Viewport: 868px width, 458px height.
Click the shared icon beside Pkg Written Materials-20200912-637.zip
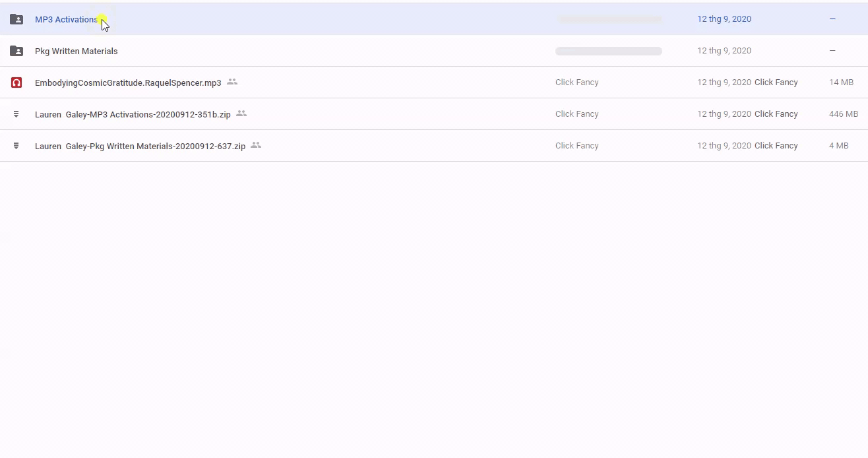pyautogui.click(x=256, y=145)
